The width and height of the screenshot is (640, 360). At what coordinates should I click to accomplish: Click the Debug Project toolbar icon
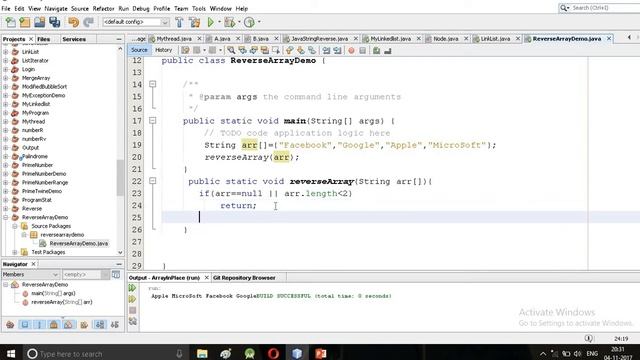[229, 22]
